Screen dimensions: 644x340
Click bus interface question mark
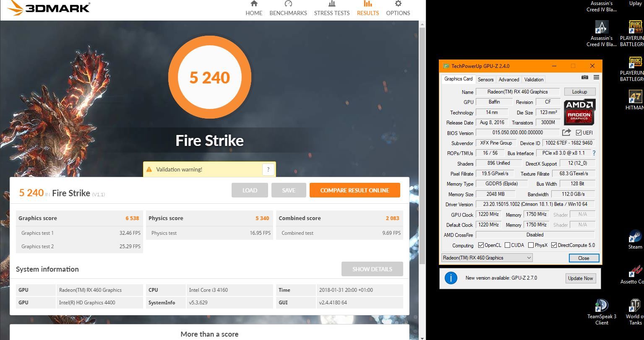coord(594,153)
